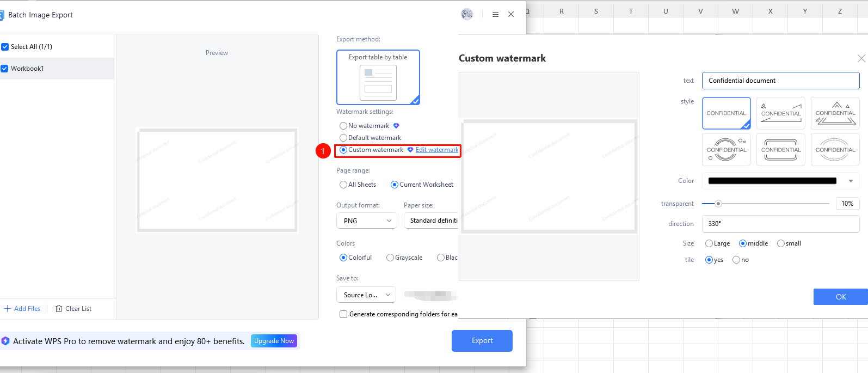Screen dimensions: 868x373
Task: Click the Edit watermark link
Action: click(437, 150)
